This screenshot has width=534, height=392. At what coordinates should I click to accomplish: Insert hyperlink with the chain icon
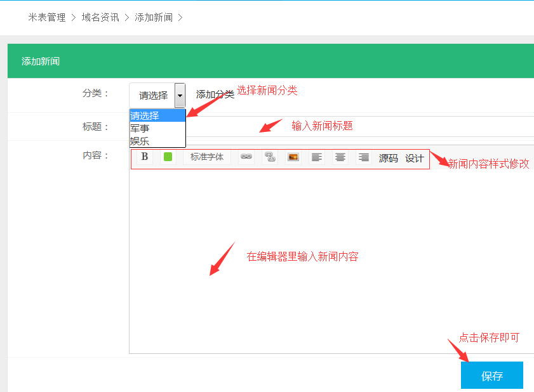[246, 157]
